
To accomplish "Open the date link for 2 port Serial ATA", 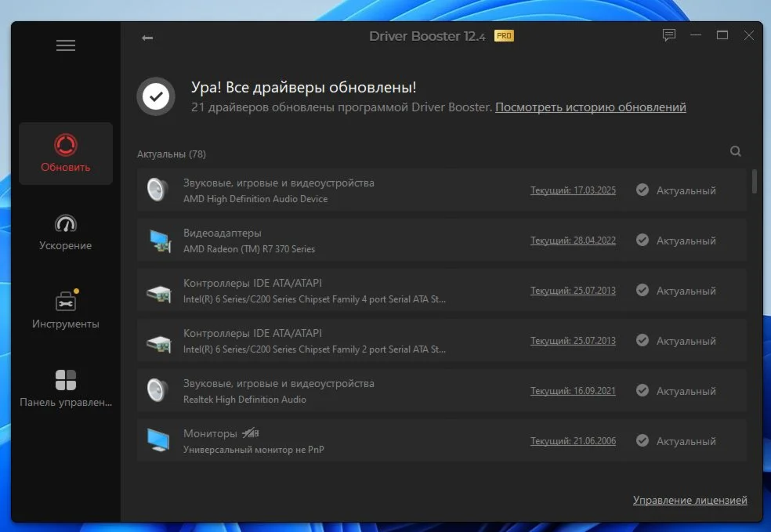I will click(573, 341).
